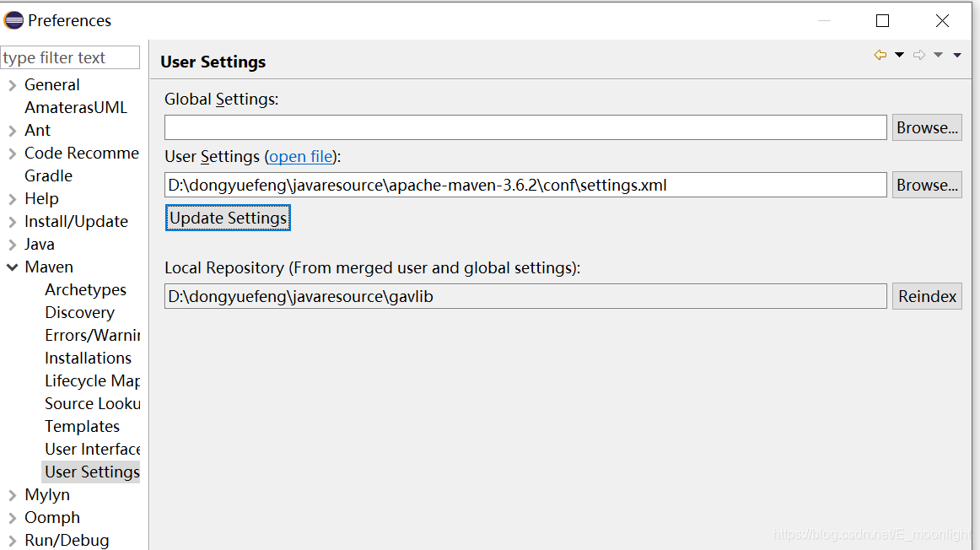Expand the Oomph tree node
The width and height of the screenshot is (980, 550).
coord(12,517)
